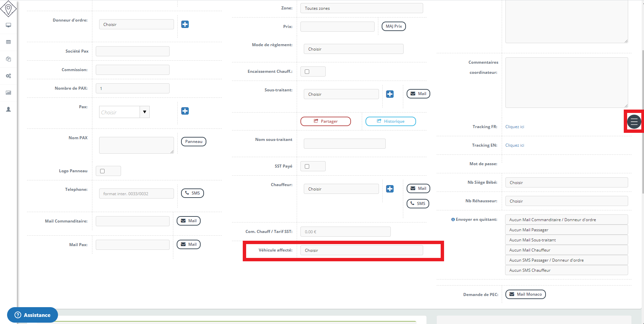Screen dimensions: 644x324
Task: Expand the Pax dropdown arrow
Action: (x=145, y=112)
